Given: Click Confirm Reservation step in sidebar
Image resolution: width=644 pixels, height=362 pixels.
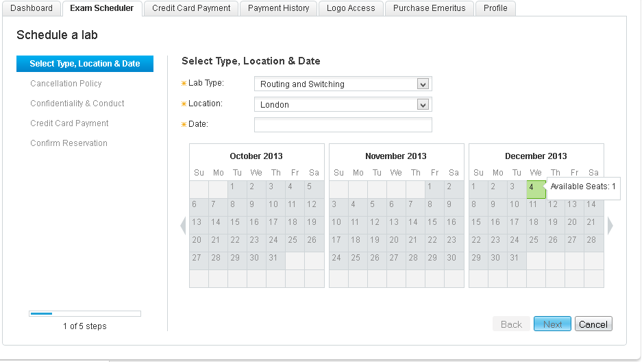Looking at the screenshot, I should point(69,143).
